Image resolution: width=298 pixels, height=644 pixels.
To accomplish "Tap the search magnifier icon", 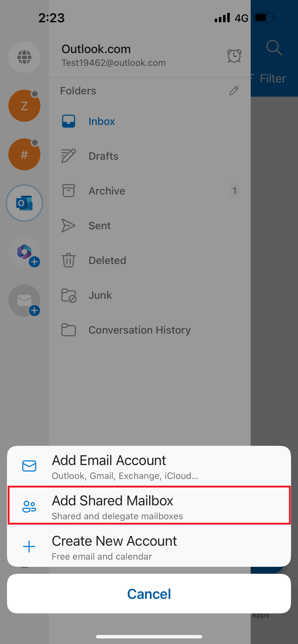I will [274, 48].
